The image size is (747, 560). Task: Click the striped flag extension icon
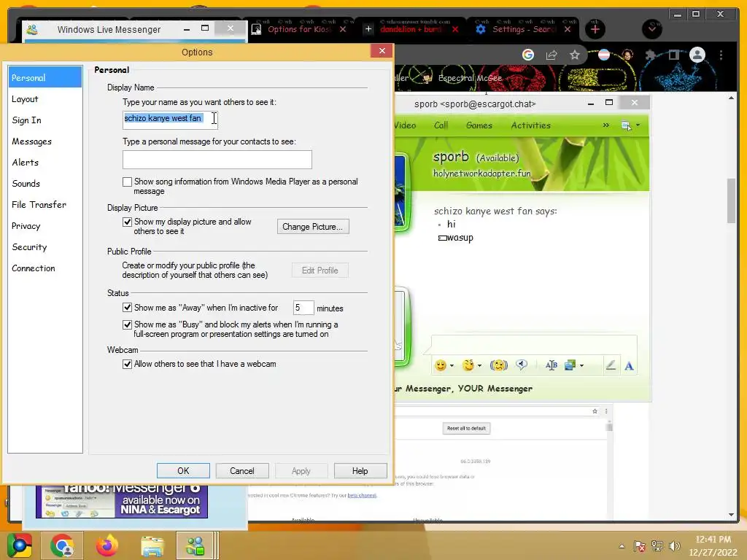pos(603,55)
